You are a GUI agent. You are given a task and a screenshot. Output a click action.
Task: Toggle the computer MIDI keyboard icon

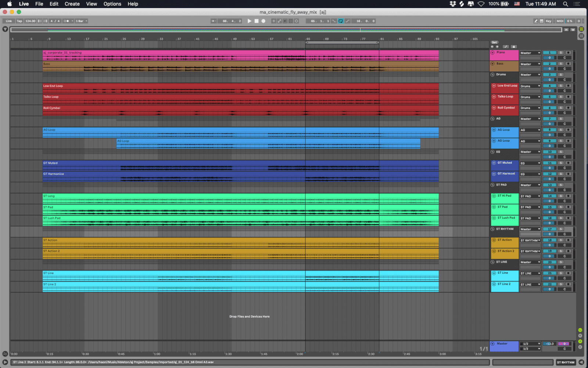[542, 21]
